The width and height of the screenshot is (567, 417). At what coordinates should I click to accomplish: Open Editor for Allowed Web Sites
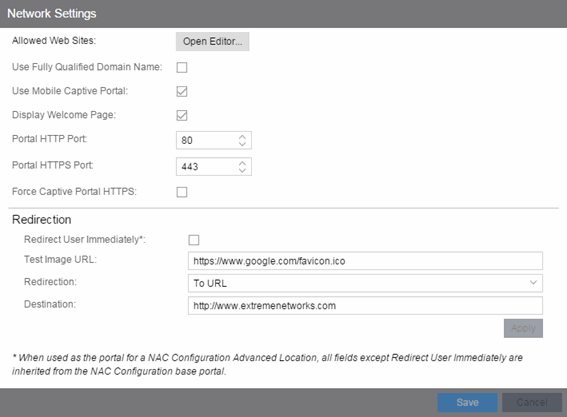[x=212, y=41]
